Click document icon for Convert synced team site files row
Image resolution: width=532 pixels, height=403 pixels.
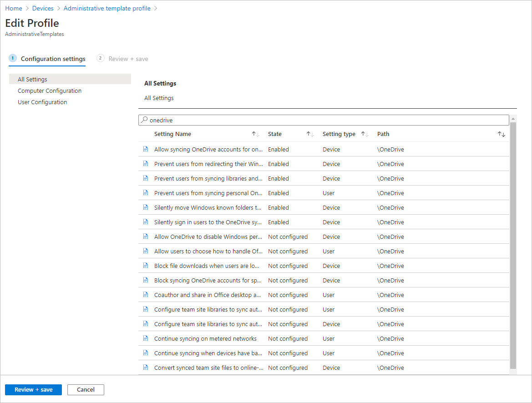(146, 368)
